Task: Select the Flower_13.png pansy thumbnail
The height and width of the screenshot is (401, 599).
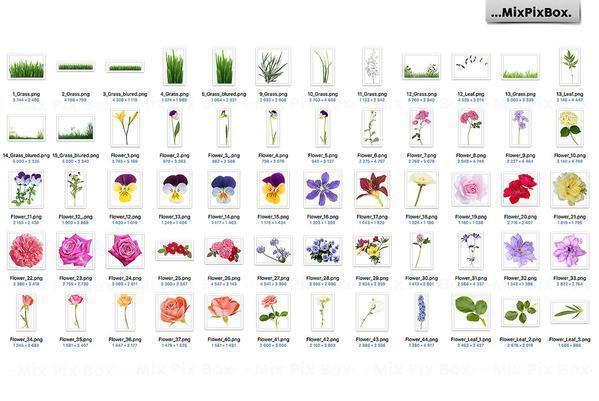Action: pyautogui.click(x=175, y=189)
